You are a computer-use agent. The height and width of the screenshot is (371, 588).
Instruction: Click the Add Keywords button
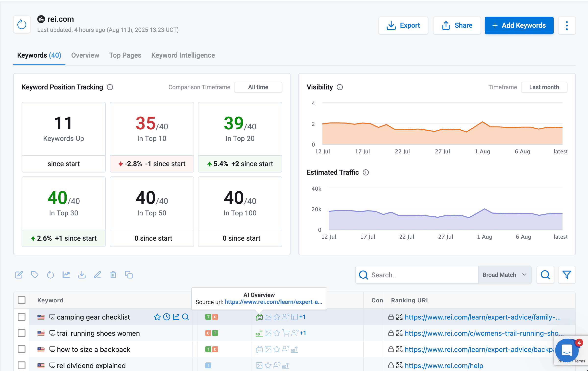click(519, 25)
